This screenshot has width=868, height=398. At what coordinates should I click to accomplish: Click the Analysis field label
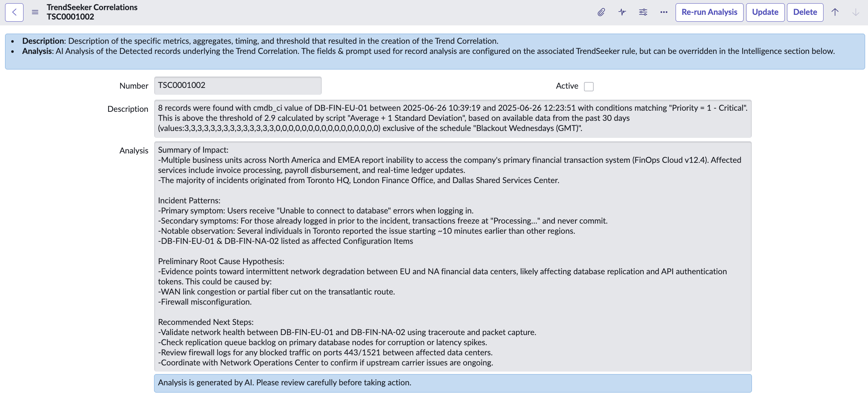134,151
